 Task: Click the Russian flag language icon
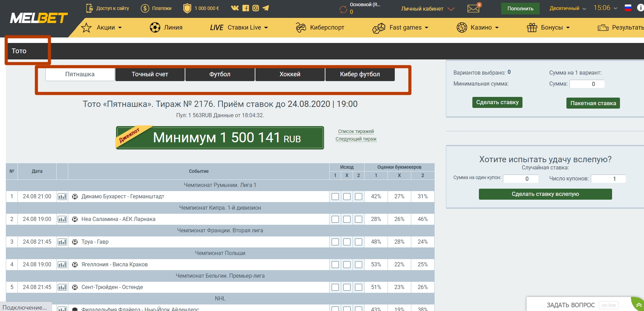pos(628,8)
